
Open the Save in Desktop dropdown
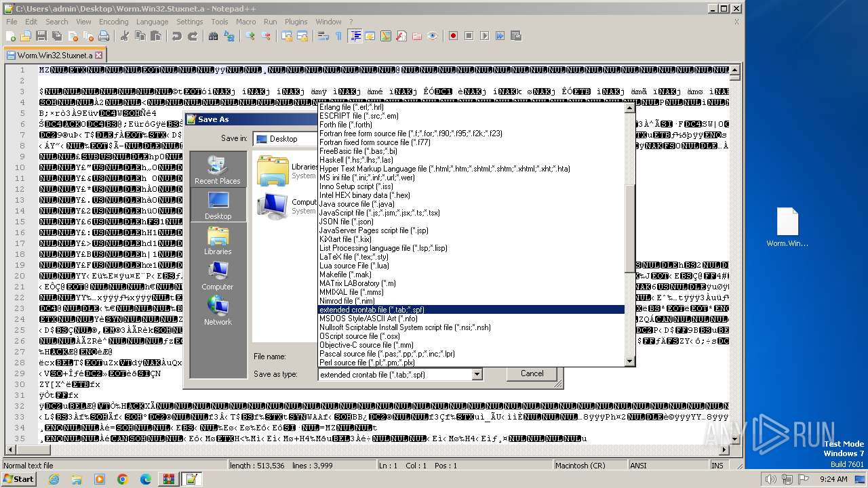coord(285,139)
